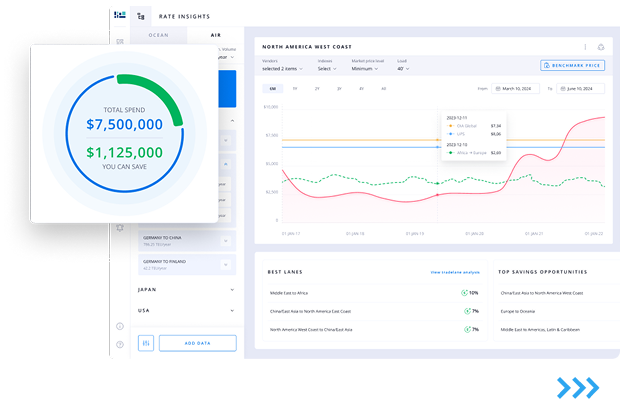Screen dimensions: 620x406
Task: Select the 6M time range option
Action: [272, 89]
